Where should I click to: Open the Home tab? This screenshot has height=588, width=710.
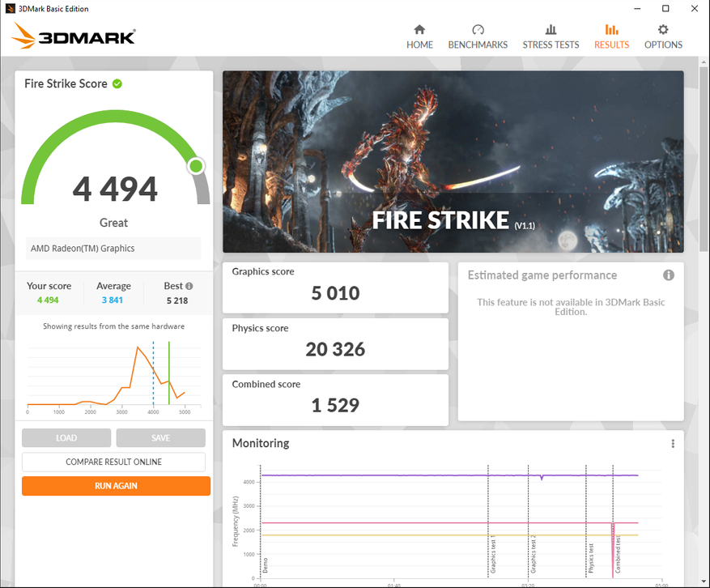pos(419,36)
